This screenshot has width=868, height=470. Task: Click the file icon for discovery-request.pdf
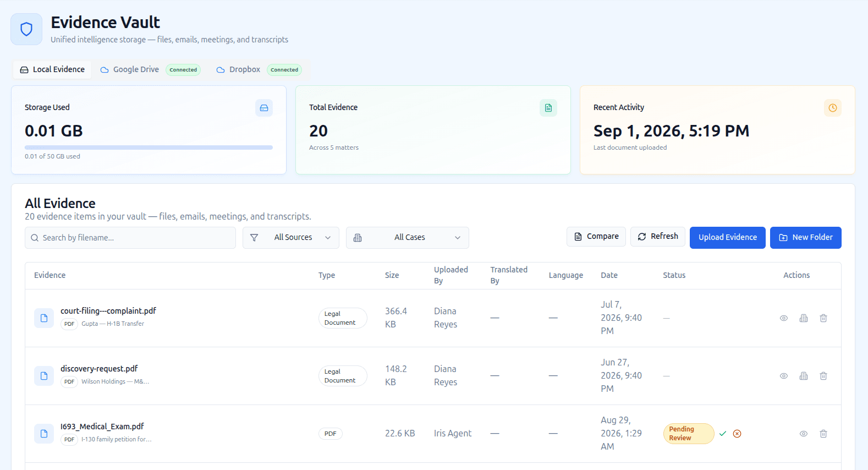44,376
